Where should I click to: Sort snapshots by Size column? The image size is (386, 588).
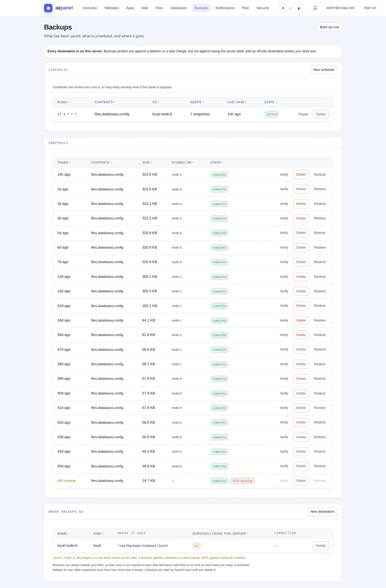147,162
